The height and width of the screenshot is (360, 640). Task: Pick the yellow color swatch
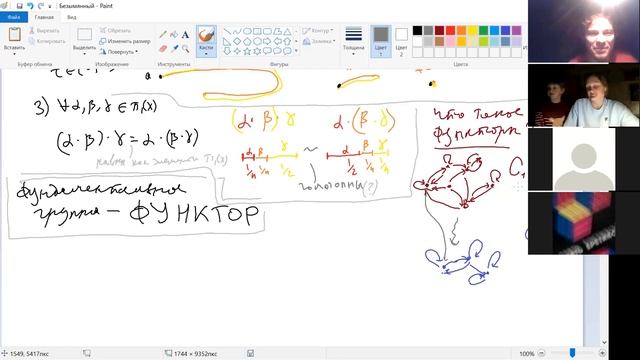click(472, 31)
